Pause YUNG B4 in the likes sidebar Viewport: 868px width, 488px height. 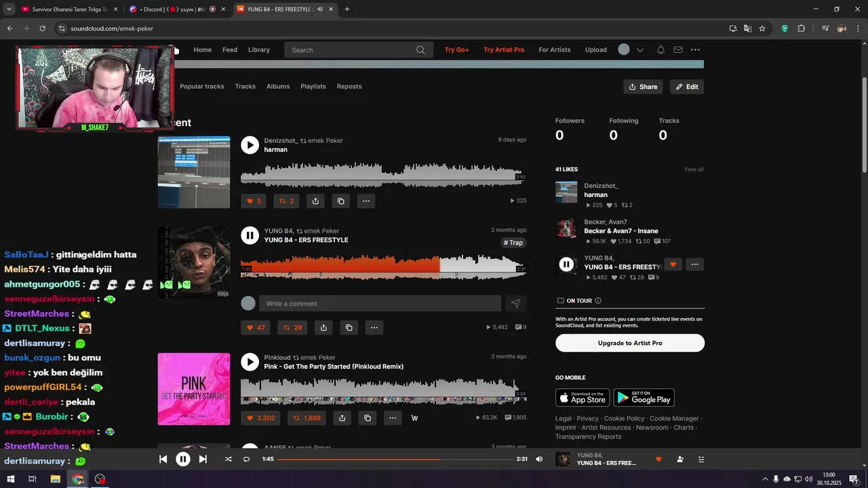[566, 264]
